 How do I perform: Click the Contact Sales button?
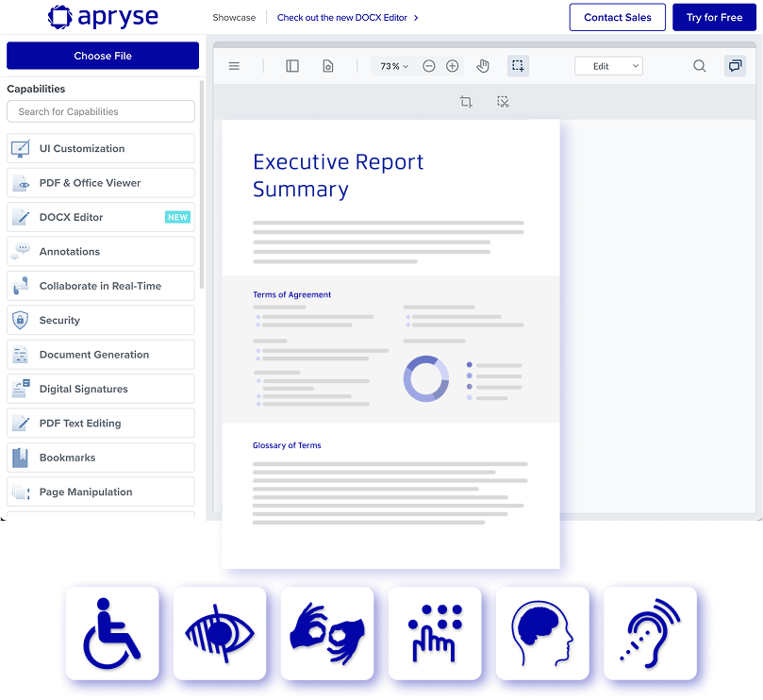pyautogui.click(x=618, y=18)
